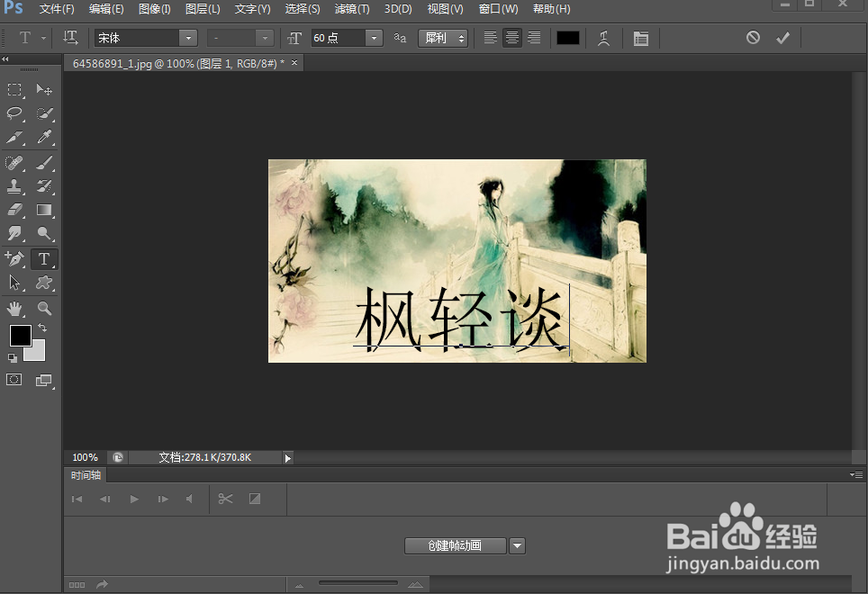Cancel current text edits
Image resolution: width=868 pixels, height=594 pixels.
753,38
